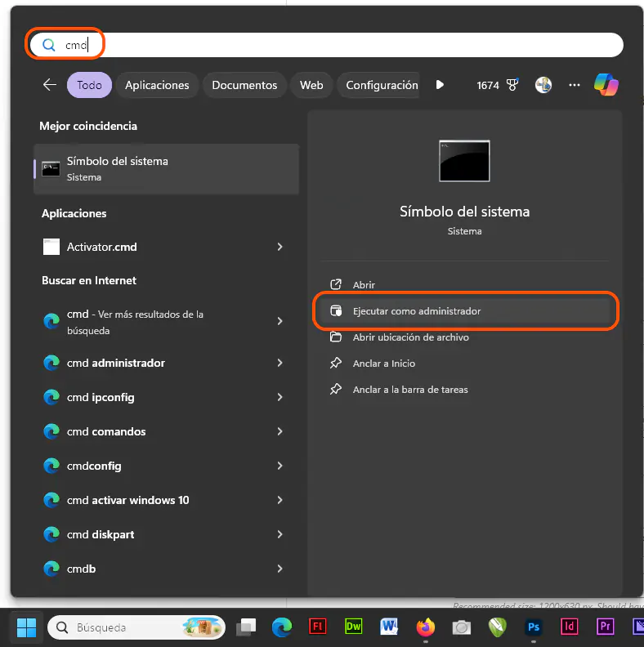Open Task View on the taskbar
644x647 pixels.
(246, 627)
